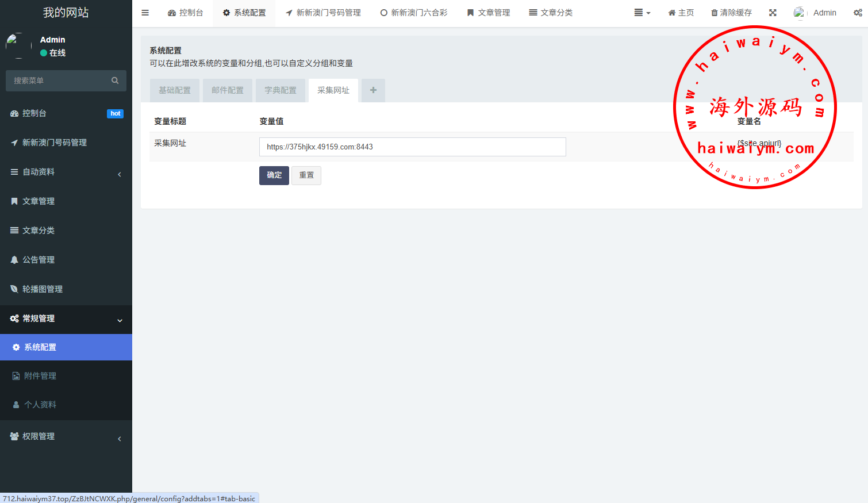Click the 重置 reset button
This screenshot has width=868, height=503.
pyautogui.click(x=306, y=175)
